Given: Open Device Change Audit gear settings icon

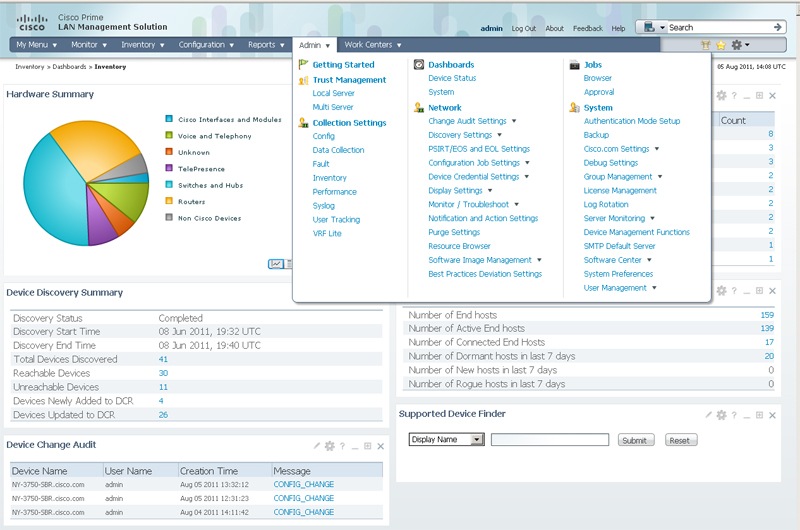Looking at the screenshot, I should coord(330,446).
